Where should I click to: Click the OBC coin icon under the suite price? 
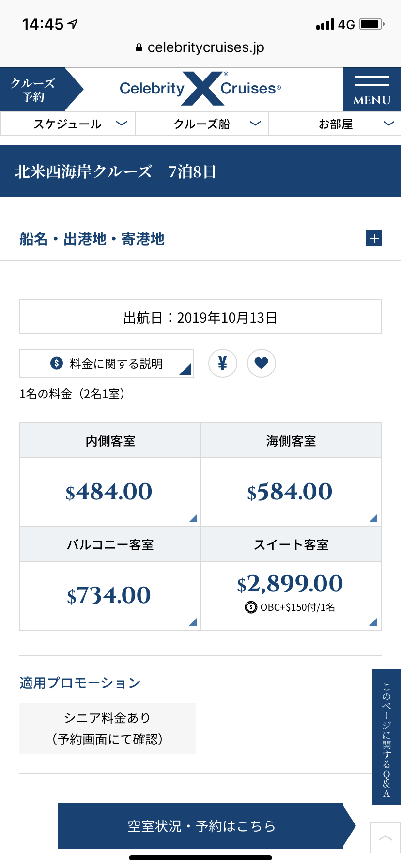tap(251, 607)
